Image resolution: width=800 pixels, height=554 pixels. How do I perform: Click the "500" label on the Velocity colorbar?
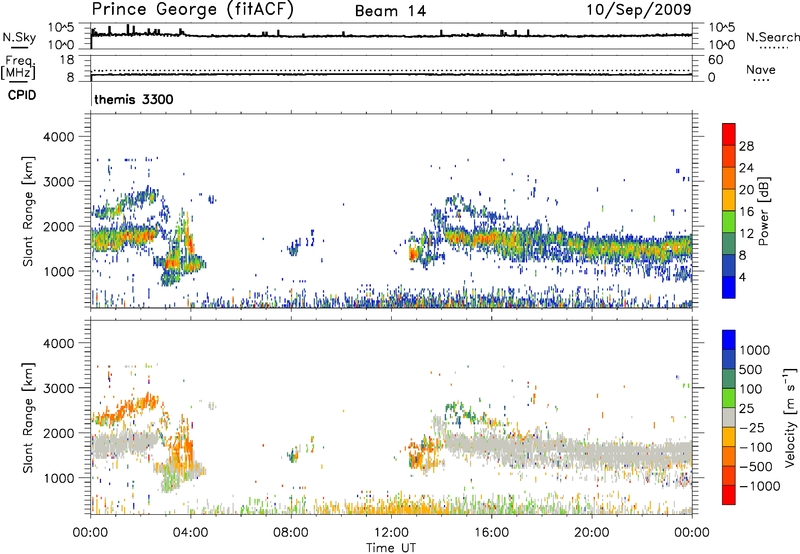753,369
